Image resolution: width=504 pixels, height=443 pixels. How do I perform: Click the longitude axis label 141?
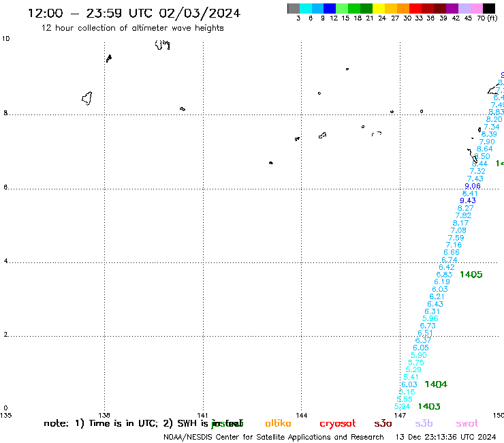pos(202,415)
